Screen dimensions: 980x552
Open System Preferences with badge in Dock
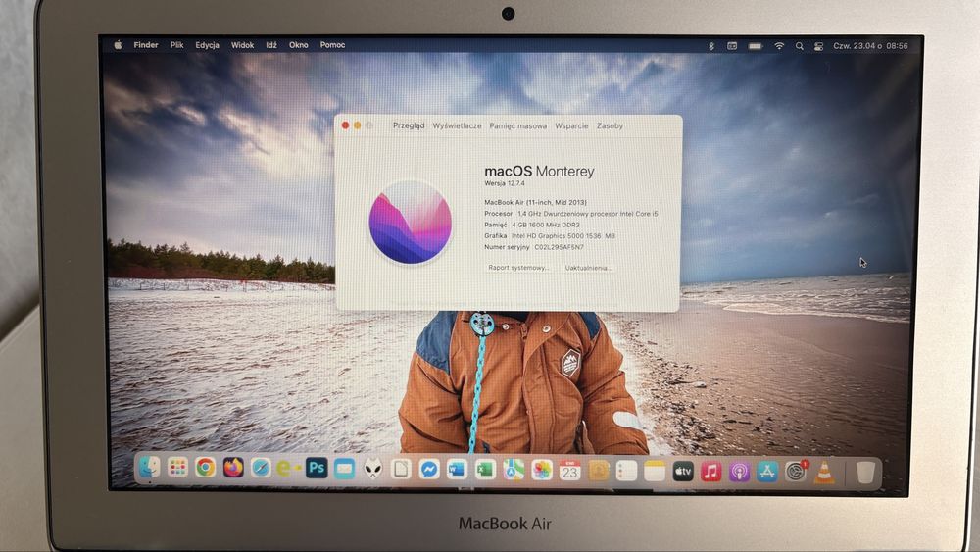[796, 472]
